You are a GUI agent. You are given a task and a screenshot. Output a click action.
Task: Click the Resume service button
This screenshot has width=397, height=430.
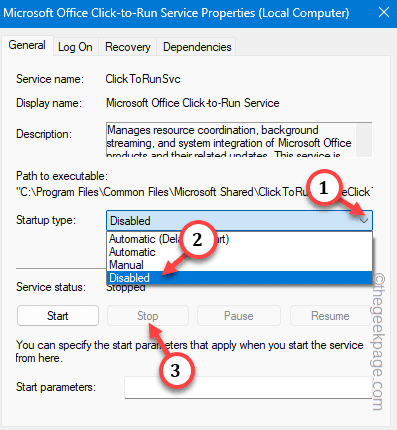330,316
